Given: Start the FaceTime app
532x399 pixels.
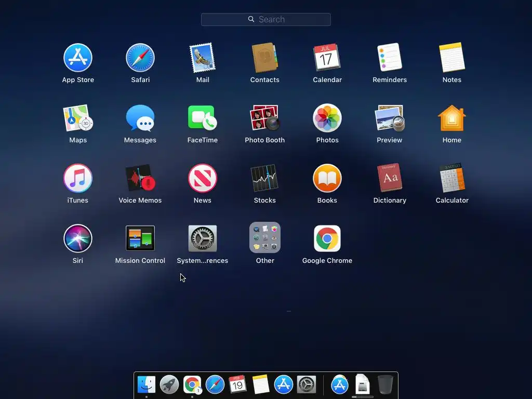Looking at the screenshot, I should tap(203, 118).
